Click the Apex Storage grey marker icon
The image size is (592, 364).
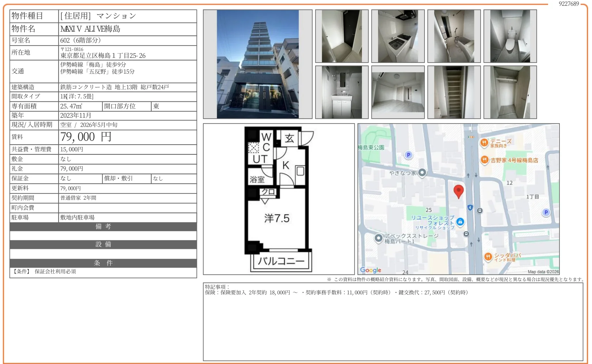click(378, 238)
